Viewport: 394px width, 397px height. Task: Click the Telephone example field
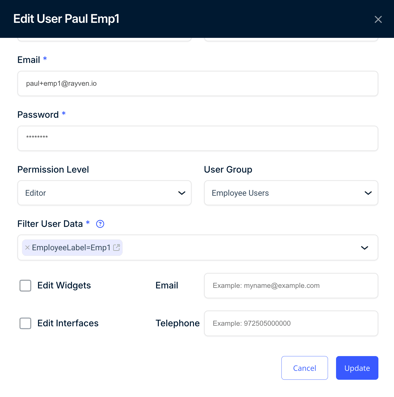tap(291, 323)
